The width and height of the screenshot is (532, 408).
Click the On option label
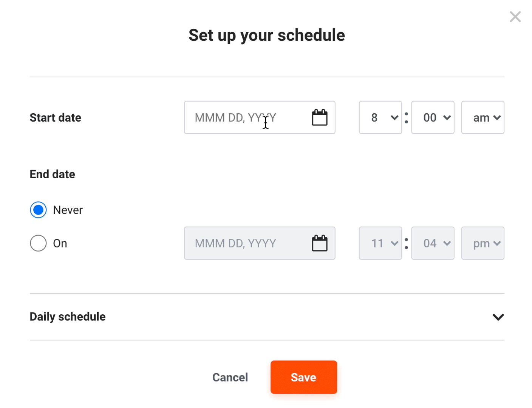coord(60,243)
